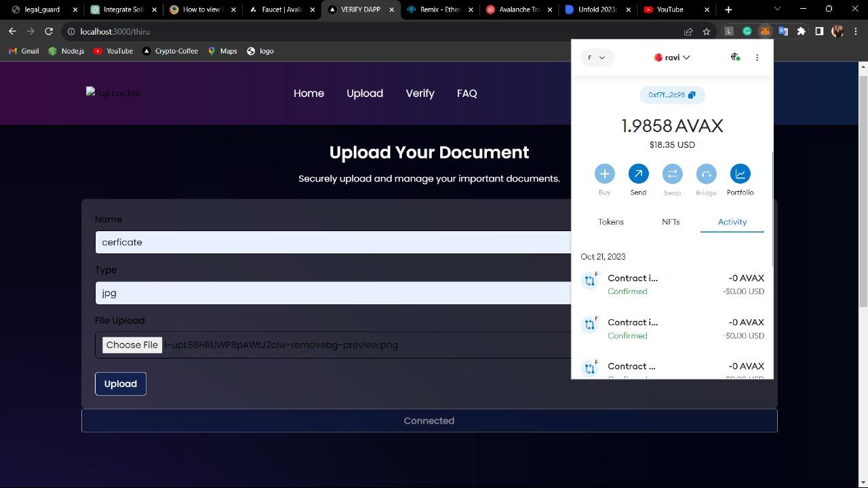The image size is (868, 488).
Task: Click the MetaMask Swap icon
Action: [672, 174]
